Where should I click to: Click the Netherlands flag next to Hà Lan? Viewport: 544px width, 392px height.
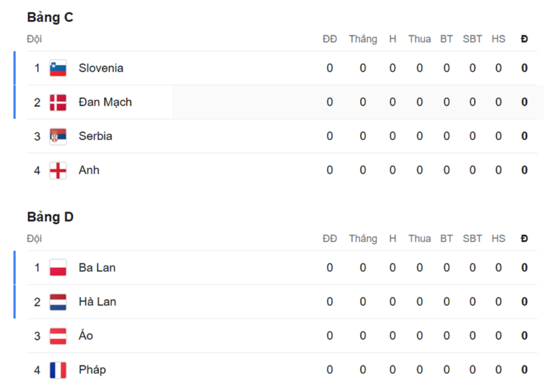pyautogui.click(x=58, y=302)
